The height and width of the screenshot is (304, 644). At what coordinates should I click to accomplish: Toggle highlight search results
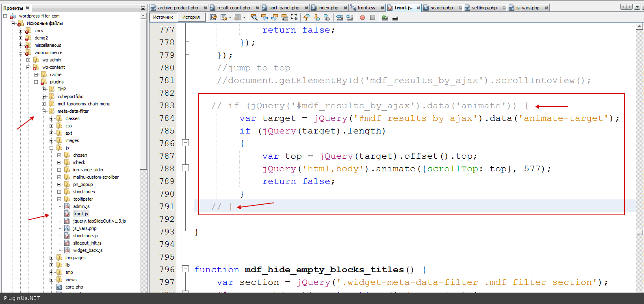(x=285, y=17)
